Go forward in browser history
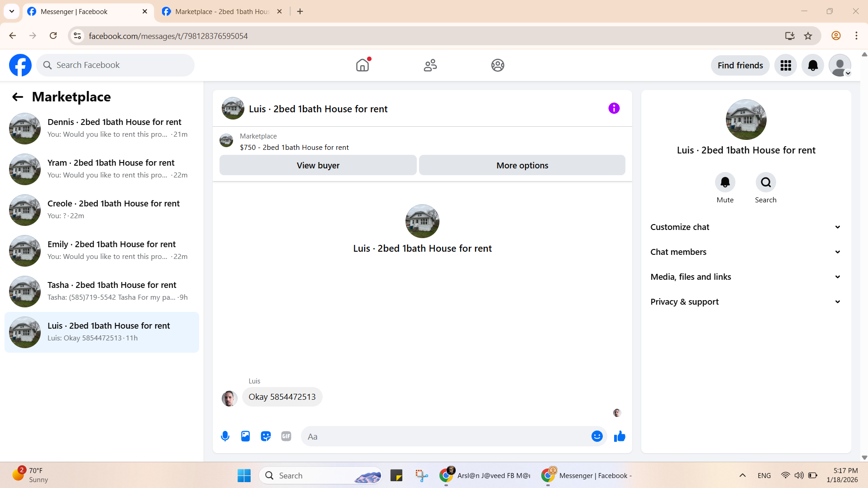 (33, 36)
